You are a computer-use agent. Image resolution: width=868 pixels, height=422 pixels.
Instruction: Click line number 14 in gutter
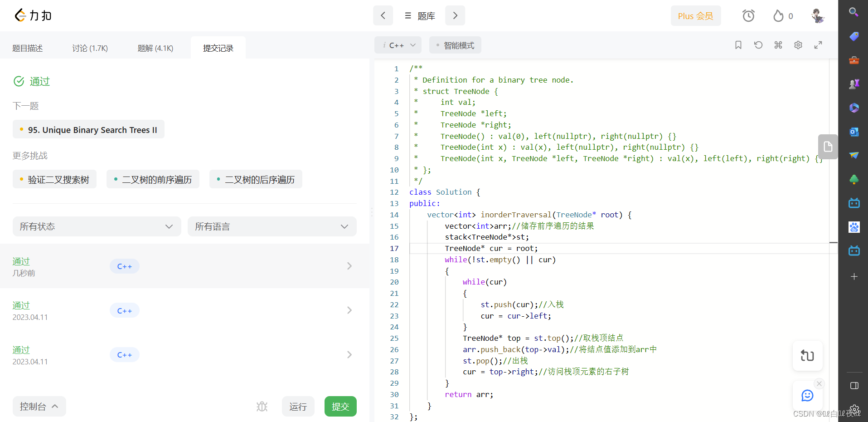[x=394, y=215]
